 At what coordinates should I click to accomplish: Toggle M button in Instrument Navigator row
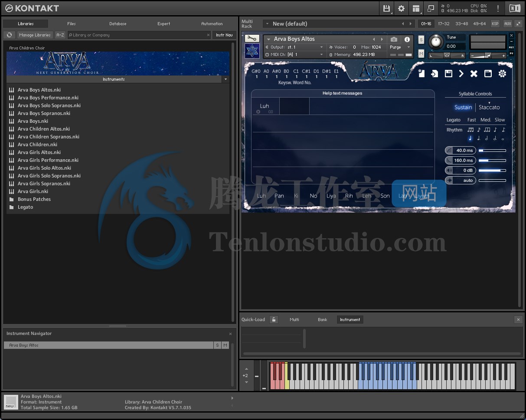coord(225,345)
